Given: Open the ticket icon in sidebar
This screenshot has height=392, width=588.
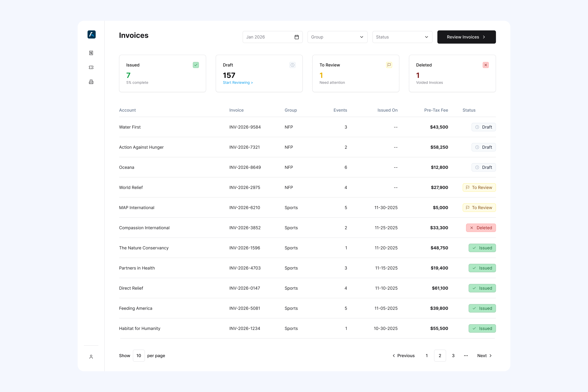Looking at the screenshot, I should pyautogui.click(x=91, y=67).
